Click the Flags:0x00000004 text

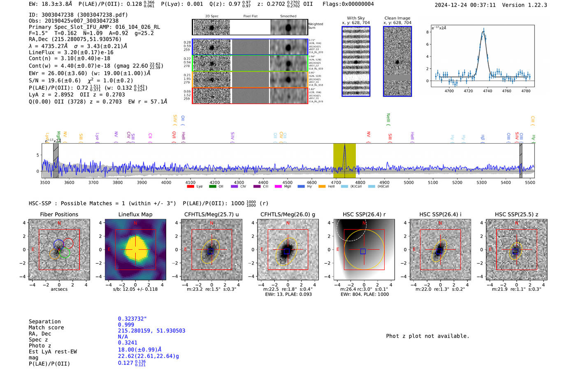tap(348, 4)
